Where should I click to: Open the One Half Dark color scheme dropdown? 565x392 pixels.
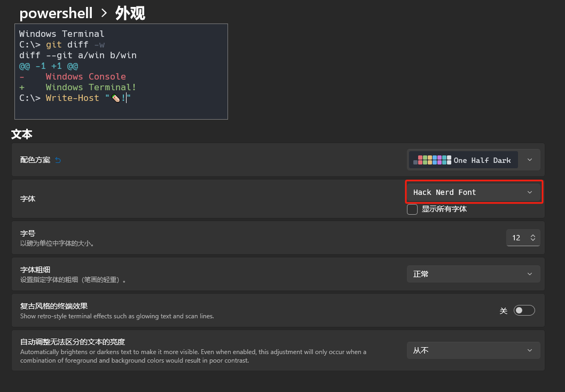coord(473,160)
